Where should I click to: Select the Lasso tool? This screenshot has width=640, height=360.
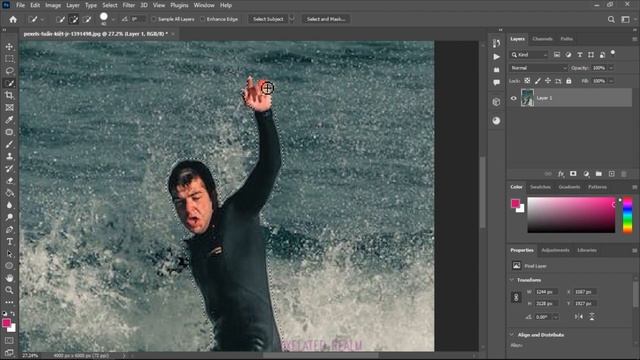[9, 71]
